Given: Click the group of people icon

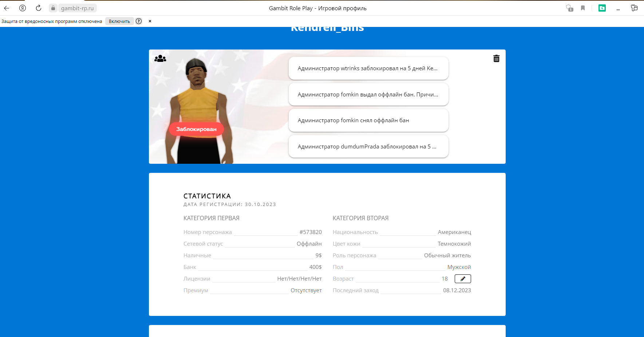Looking at the screenshot, I should click(160, 59).
